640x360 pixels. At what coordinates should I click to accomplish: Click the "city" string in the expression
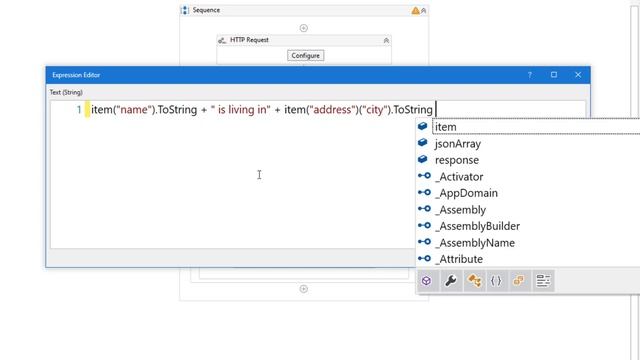coord(375,110)
